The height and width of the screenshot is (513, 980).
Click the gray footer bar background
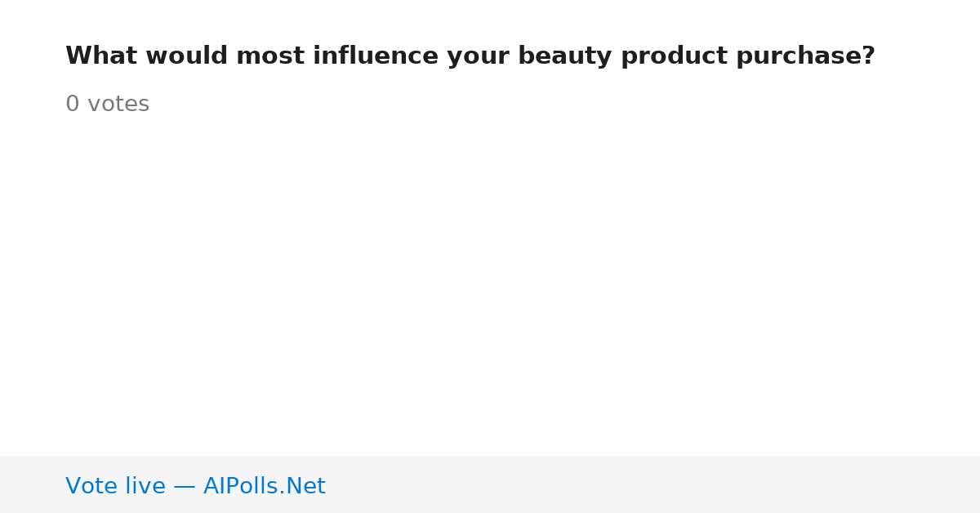point(490,484)
